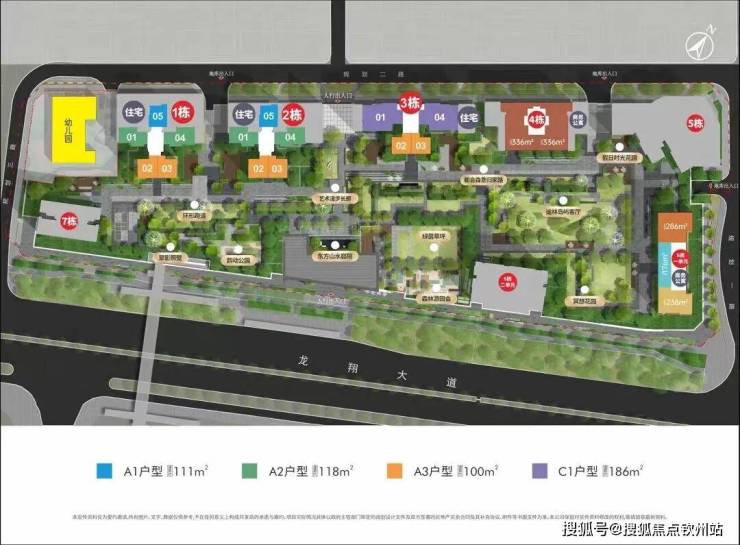The image size is (740, 545).
Task: Select green unit 04 in 2栋
Action: pyautogui.click(x=291, y=137)
